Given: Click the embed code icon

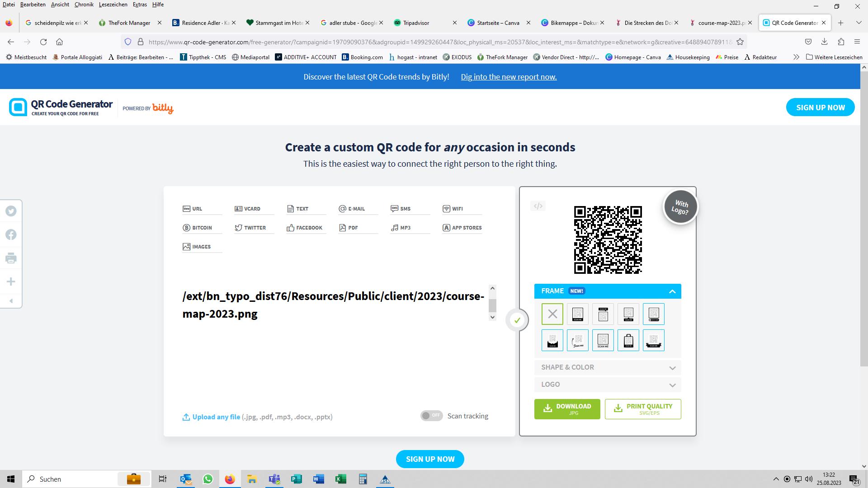Looking at the screenshot, I should click(x=538, y=206).
